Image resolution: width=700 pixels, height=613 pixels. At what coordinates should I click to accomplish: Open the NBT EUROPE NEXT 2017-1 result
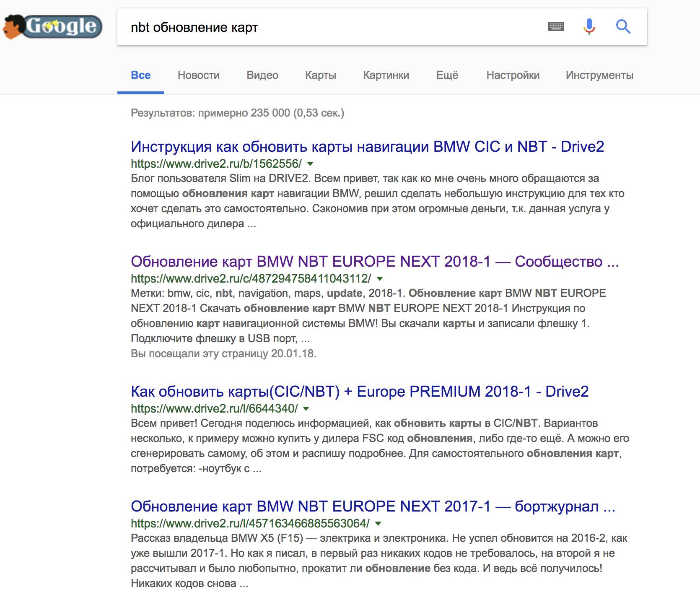point(373,507)
